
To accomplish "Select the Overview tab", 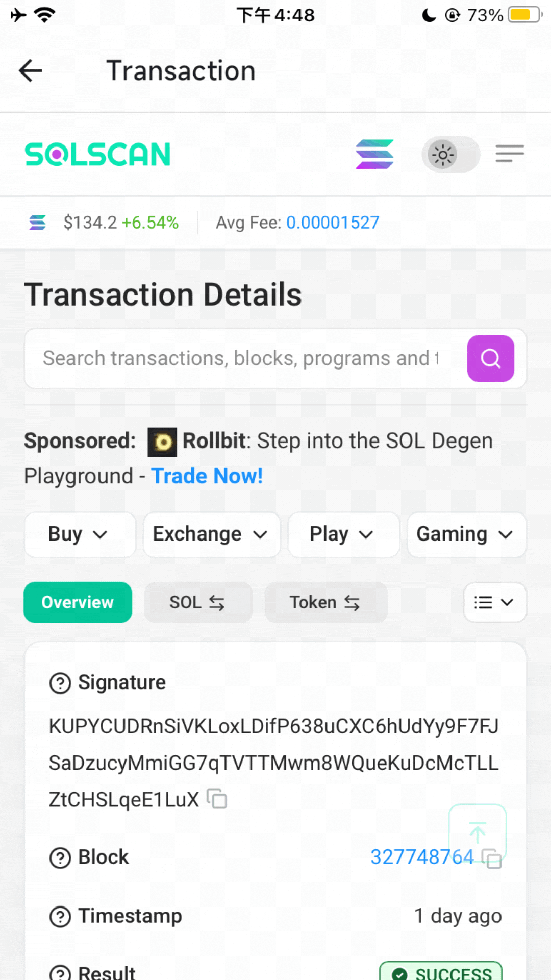I will 78,602.
